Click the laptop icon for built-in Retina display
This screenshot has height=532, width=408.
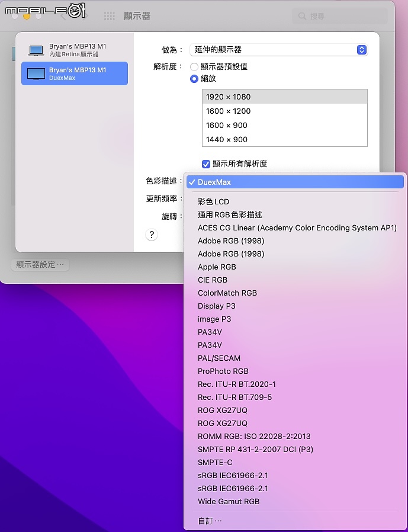point(36,50)
